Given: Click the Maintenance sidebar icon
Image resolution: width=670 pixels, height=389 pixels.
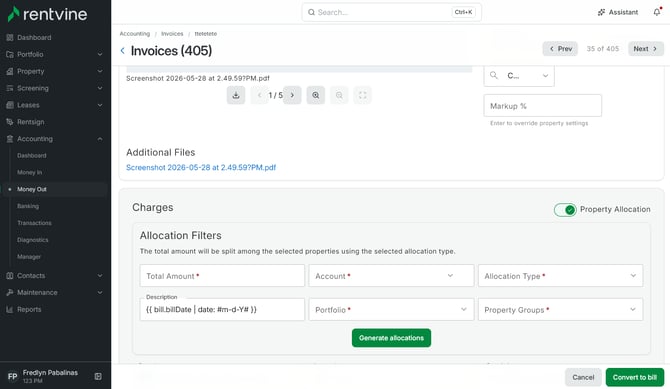Looking at the screenshot, I should (10, 292).
